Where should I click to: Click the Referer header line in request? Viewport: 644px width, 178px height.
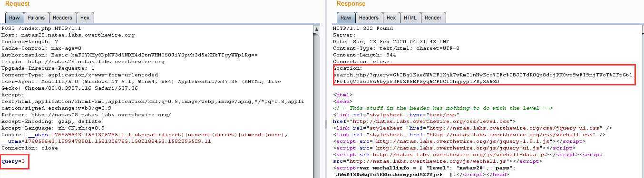86,115
